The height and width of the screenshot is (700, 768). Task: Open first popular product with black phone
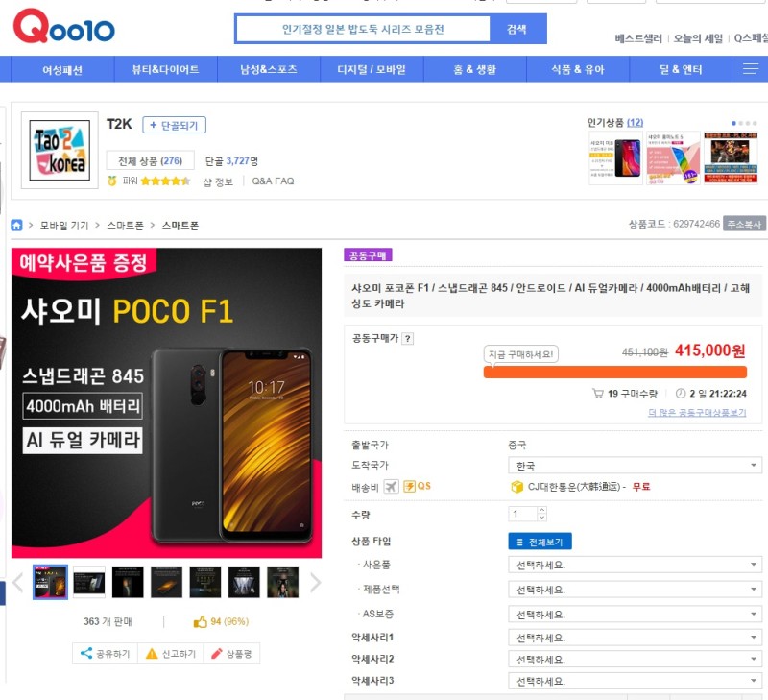point(615,157)
